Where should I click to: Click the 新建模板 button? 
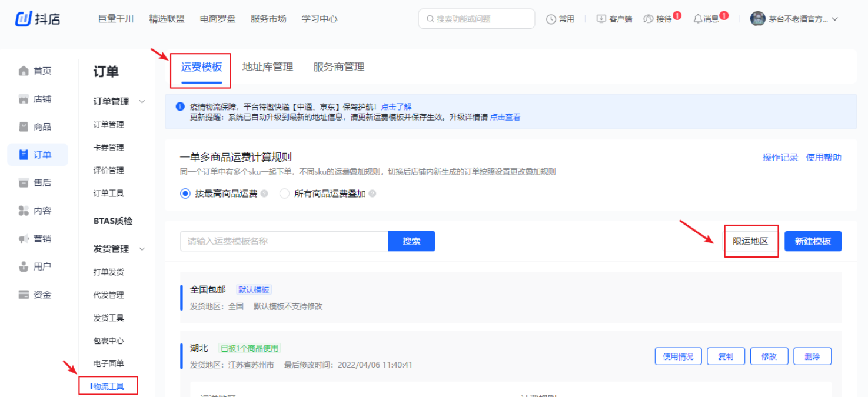[x=813, y=241]
